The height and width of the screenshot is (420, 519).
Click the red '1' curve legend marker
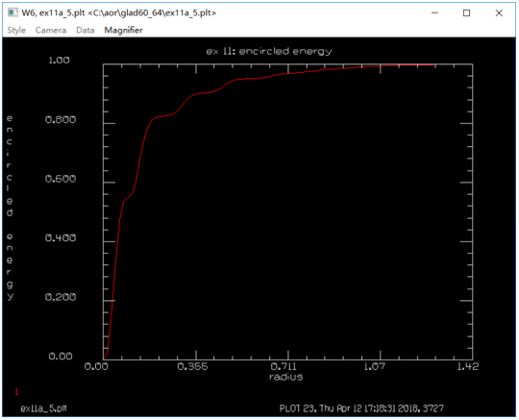[x=16, y=391]
